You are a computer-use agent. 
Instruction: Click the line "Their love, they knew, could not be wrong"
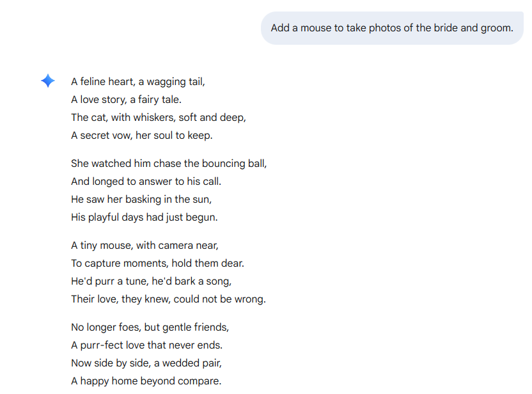pyautogui.click(x=168, y=299)
